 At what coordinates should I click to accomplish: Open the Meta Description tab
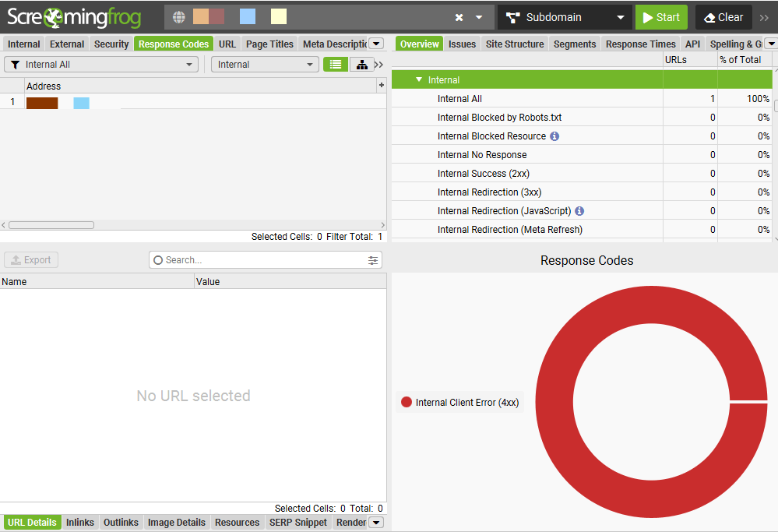(x=334, y=44)
